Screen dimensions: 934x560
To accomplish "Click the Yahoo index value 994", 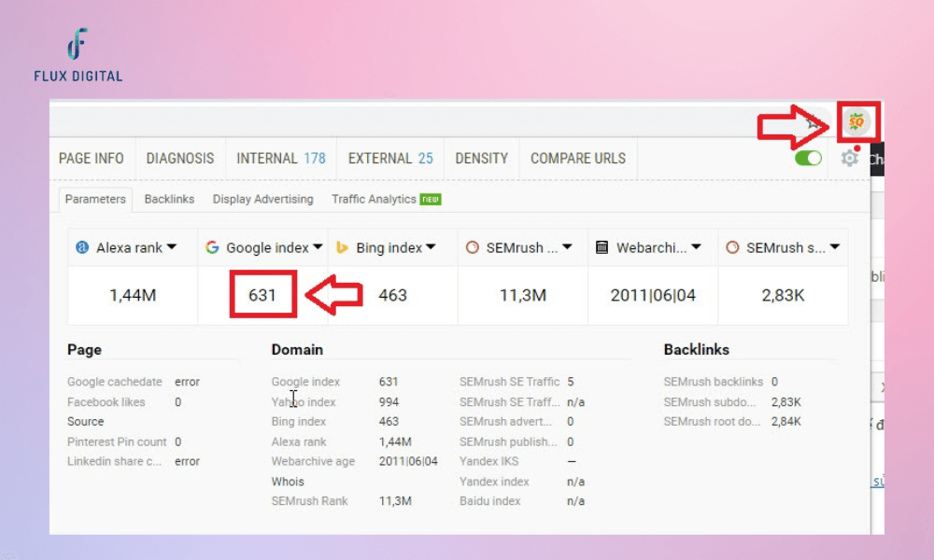I will point(389,401).
